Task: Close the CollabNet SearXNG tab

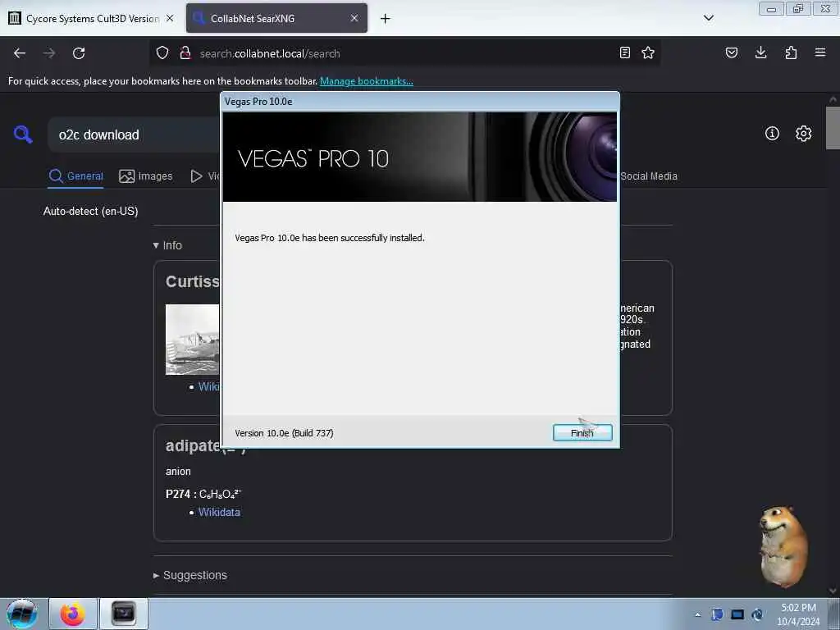Action: point(354,18)
